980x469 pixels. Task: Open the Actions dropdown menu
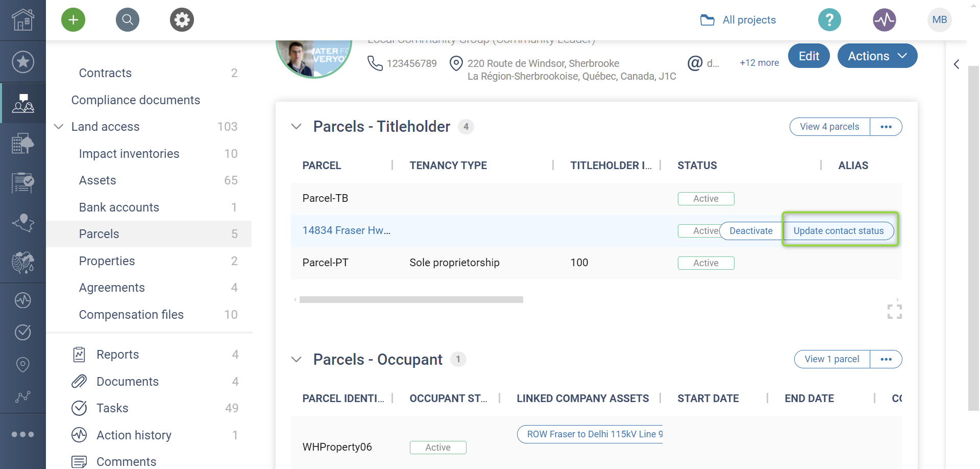(x=877, y=56)
